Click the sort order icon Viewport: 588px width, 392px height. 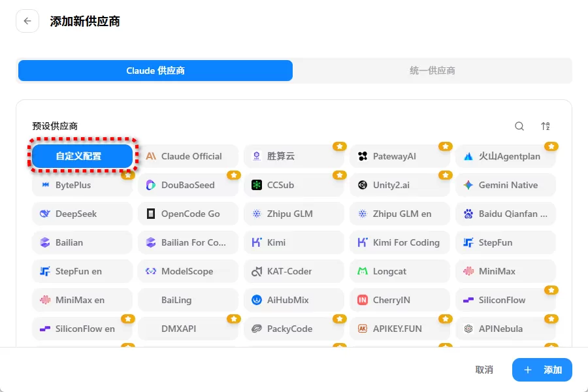tap(546, 126)
